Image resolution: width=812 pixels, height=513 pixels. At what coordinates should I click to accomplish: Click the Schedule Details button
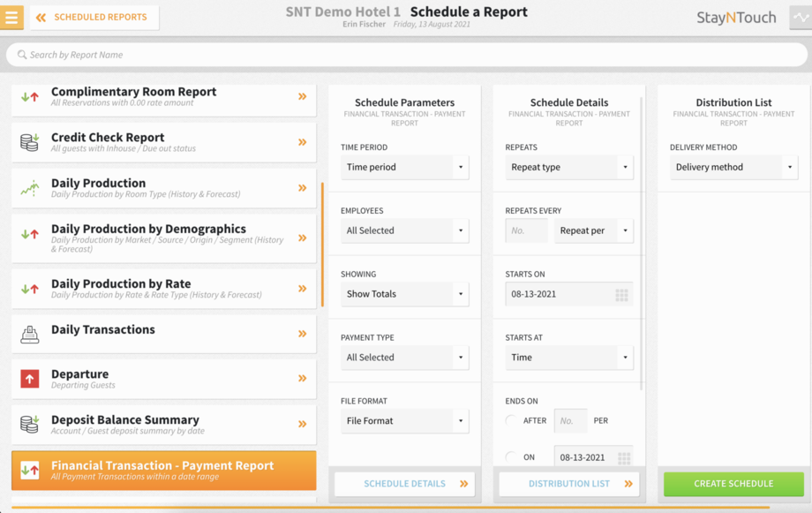[x=404, y=484]
